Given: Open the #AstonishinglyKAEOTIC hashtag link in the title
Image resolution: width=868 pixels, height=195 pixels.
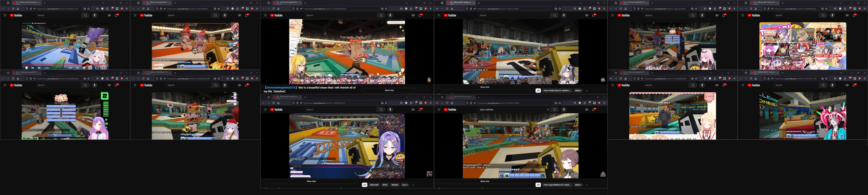Looking at the screenshot, I should point(281,87).
